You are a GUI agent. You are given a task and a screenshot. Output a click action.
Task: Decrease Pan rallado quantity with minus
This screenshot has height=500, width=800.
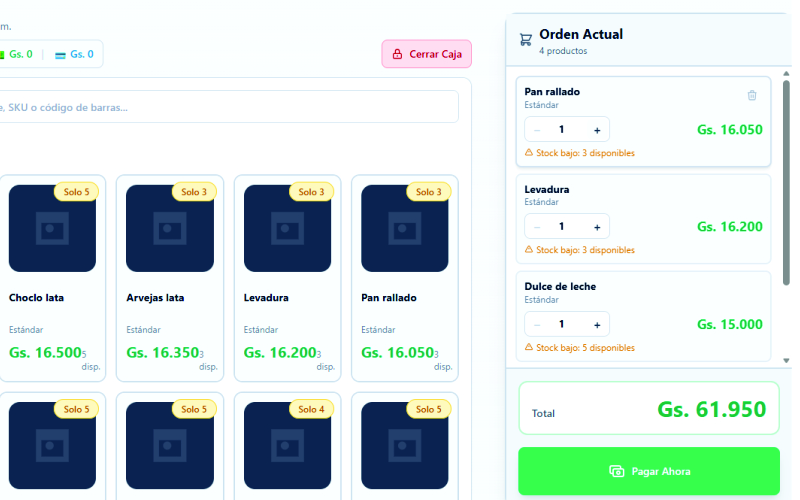point(537,130)
